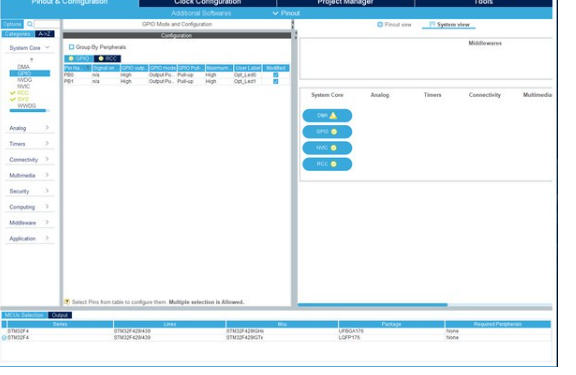Expand the Application category

(x=29, y=238)
